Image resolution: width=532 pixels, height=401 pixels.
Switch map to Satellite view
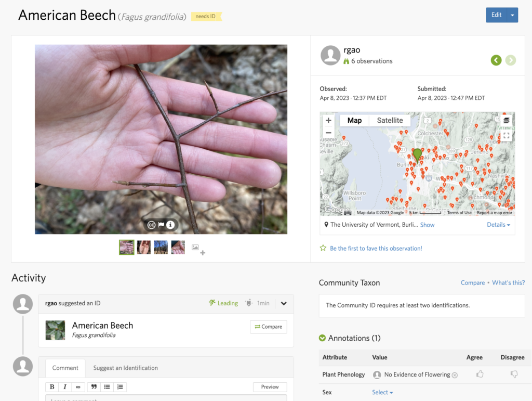point(390,120)
